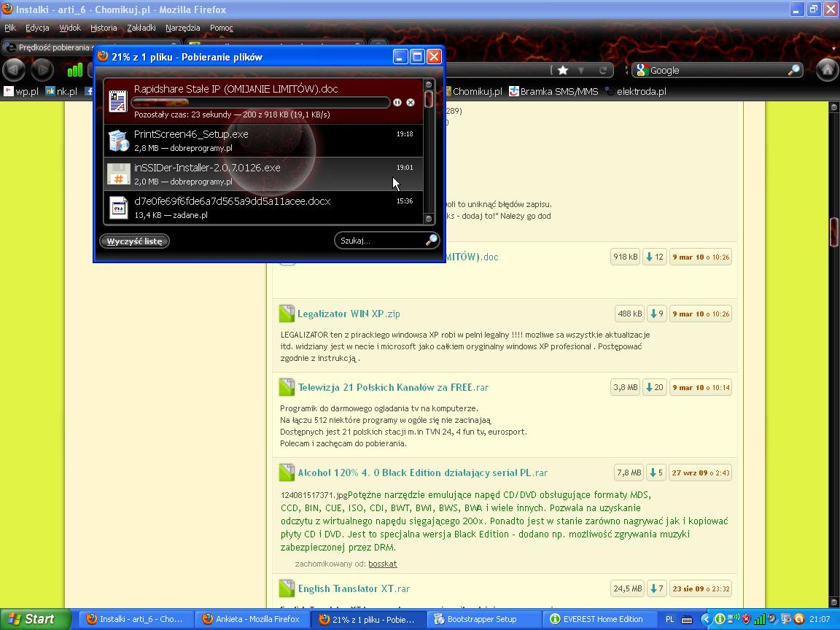Image resolution: width=840 pixels, height=630 pixels.
Task: Click the downloads list vertical scrollbar thumb
Action: point(428,99)
